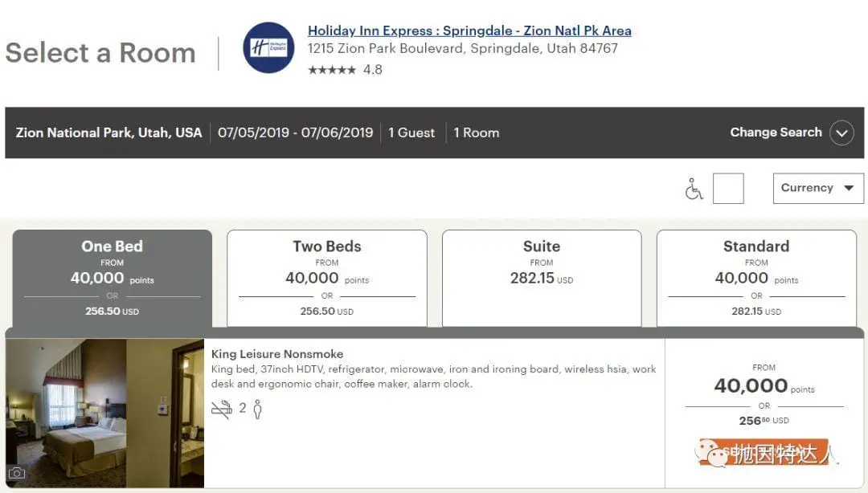Click the five-star rating icons
This screenshot has height=493, width=868.
(x=332, y=70)
